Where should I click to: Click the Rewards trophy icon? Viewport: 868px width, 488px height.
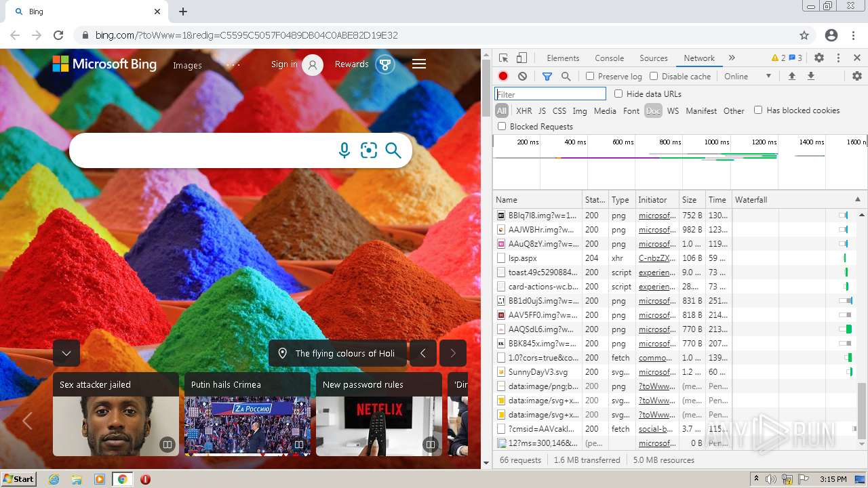[385, 65]
